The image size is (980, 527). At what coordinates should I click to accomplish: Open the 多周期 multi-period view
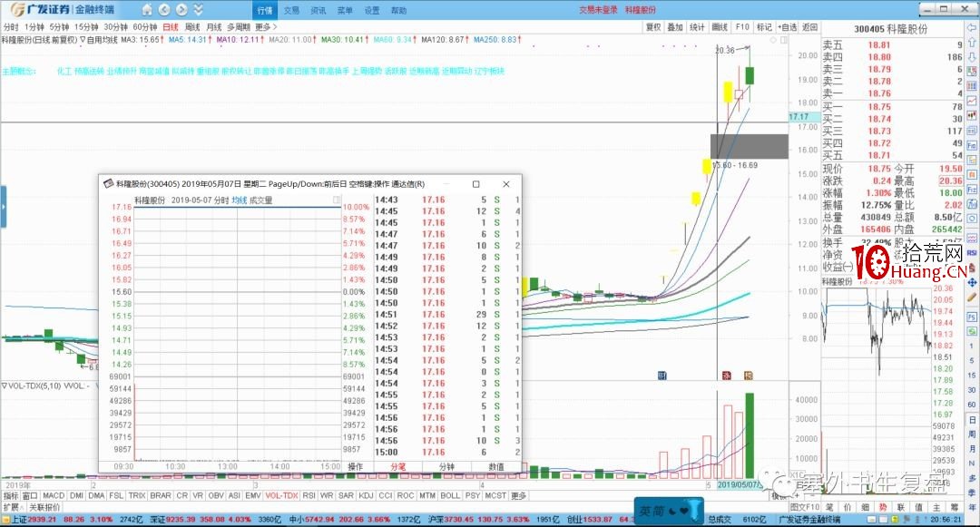pyautogui.click(x=239, y=27)
